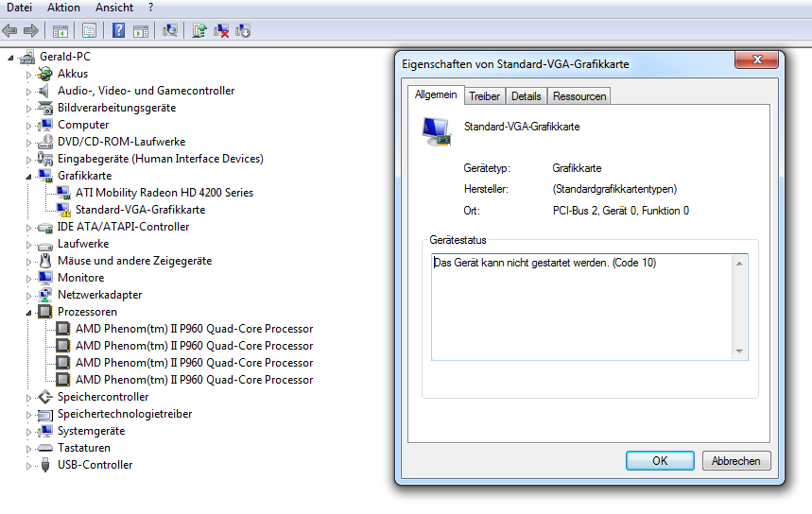The height and width of the screenshot is (514, 812).
Task: Open the ? help menu in the menu bar
Action: (150, 8)
